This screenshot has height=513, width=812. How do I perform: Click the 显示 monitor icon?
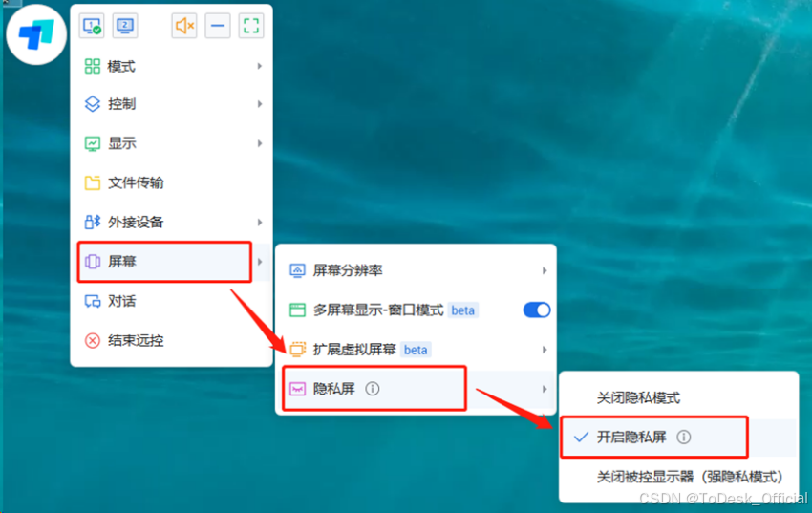92,143
